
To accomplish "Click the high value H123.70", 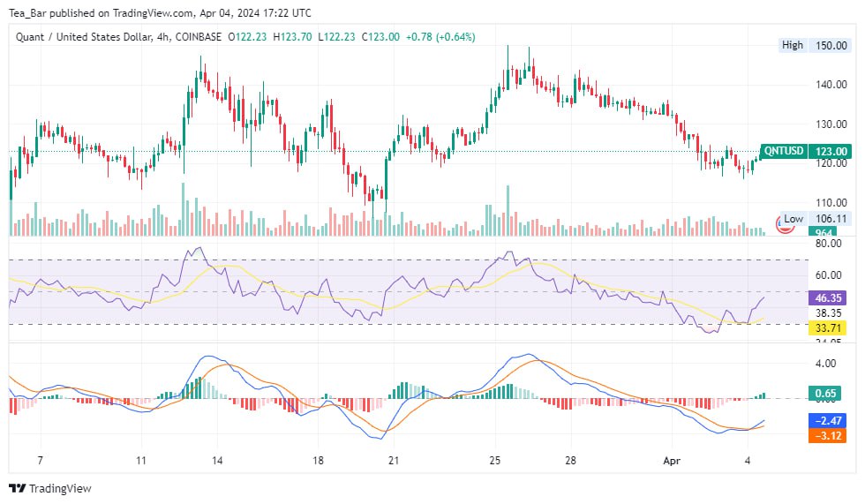I will point(292,37).
